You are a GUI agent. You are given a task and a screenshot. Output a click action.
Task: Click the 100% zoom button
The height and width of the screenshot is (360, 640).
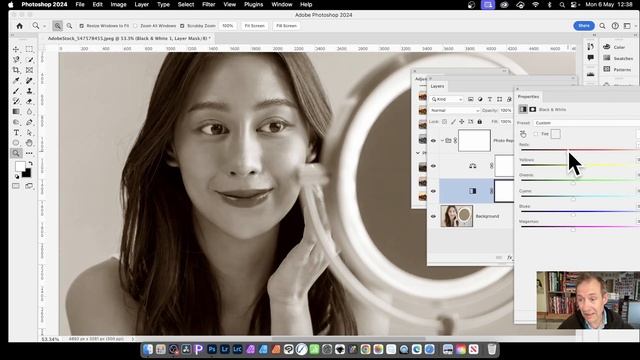[x=227, y=26]
